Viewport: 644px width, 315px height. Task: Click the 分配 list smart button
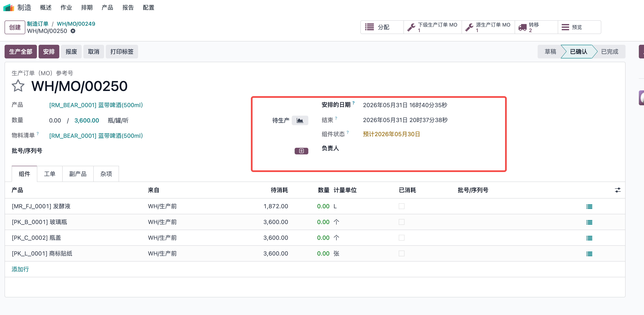click(382, 27)
